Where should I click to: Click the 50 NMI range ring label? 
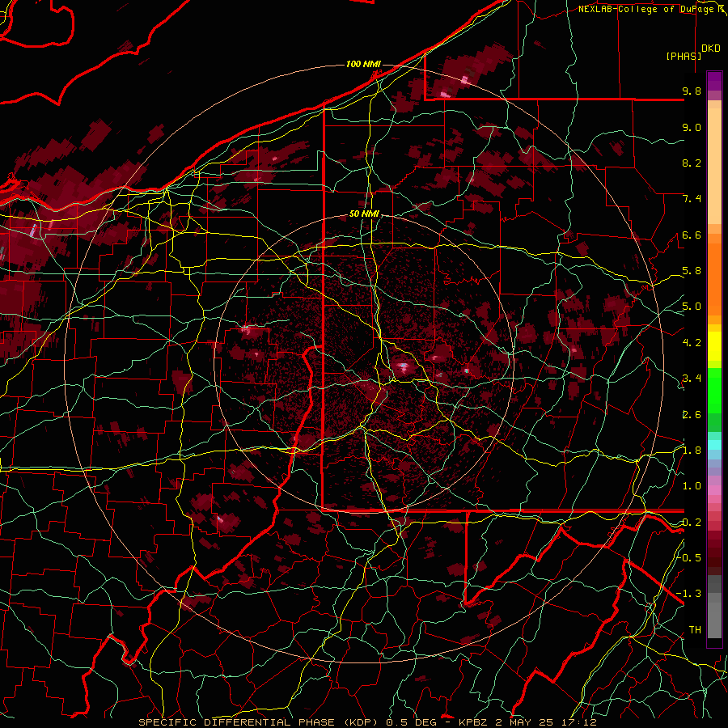click(x=365, y=214)
